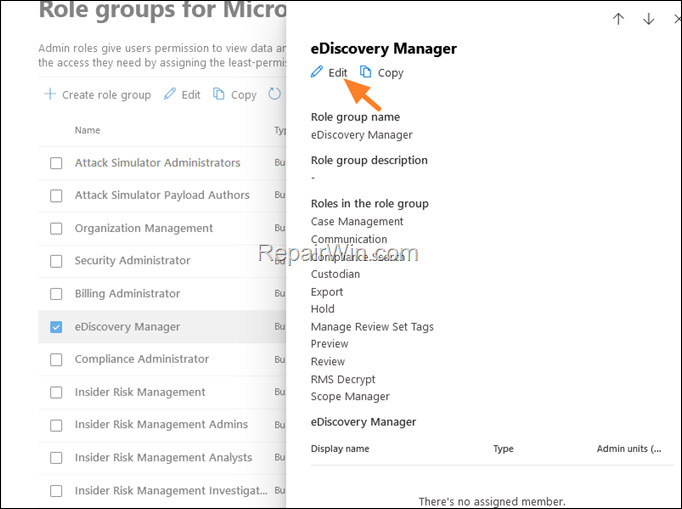Image resolution: width=682 pixels, height=509 pixels.
Task: Click the Role group name heading
Action: 355,117
